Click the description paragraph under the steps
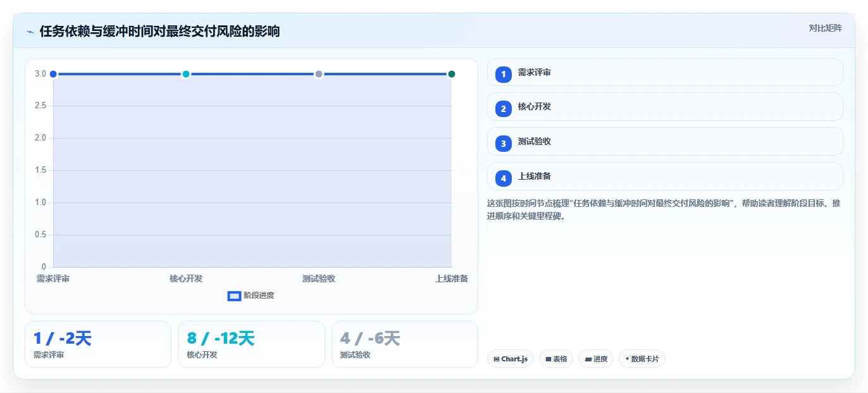 click(x=664, y=209)
